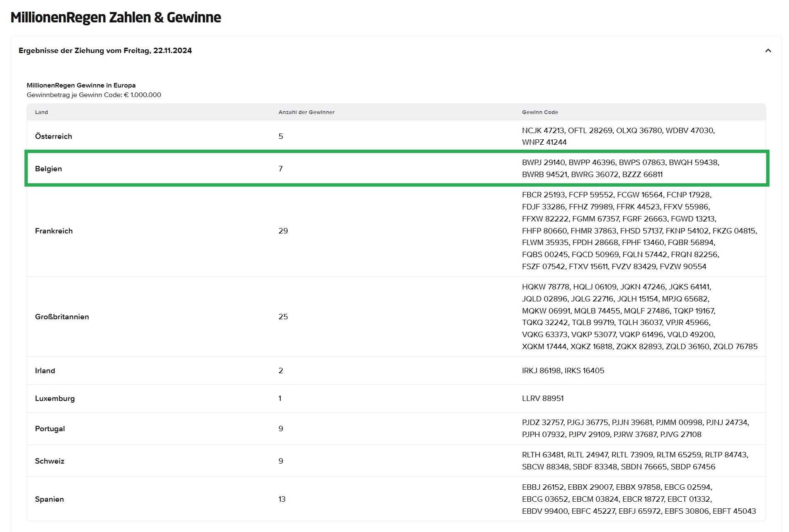Click the code 'WNPZ 41244'
The width and height of the screenshot is (789, 532).
coord(544,142)
